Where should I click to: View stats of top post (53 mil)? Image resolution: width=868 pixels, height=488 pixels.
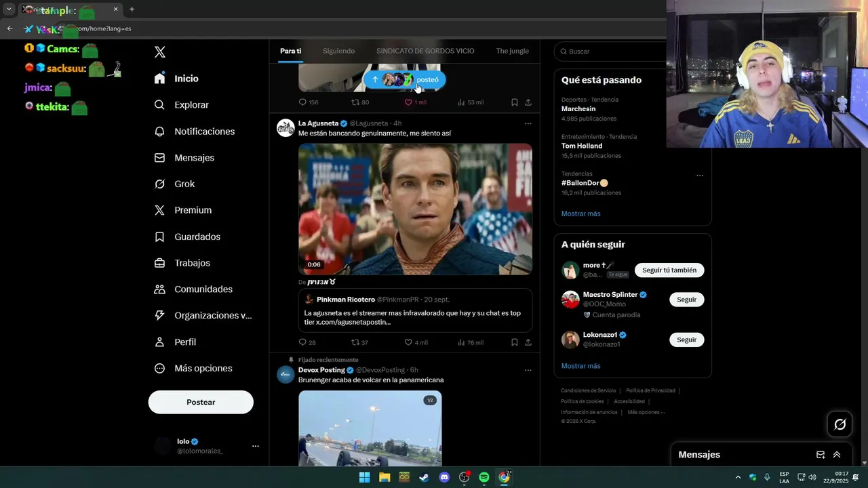click(x=471, y=102)
